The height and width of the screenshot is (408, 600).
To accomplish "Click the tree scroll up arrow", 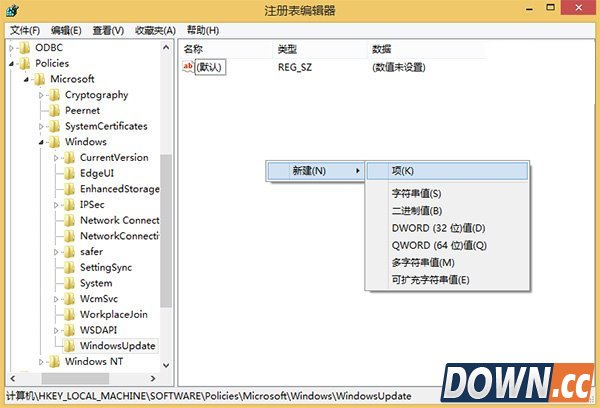I will click(166, 47).
